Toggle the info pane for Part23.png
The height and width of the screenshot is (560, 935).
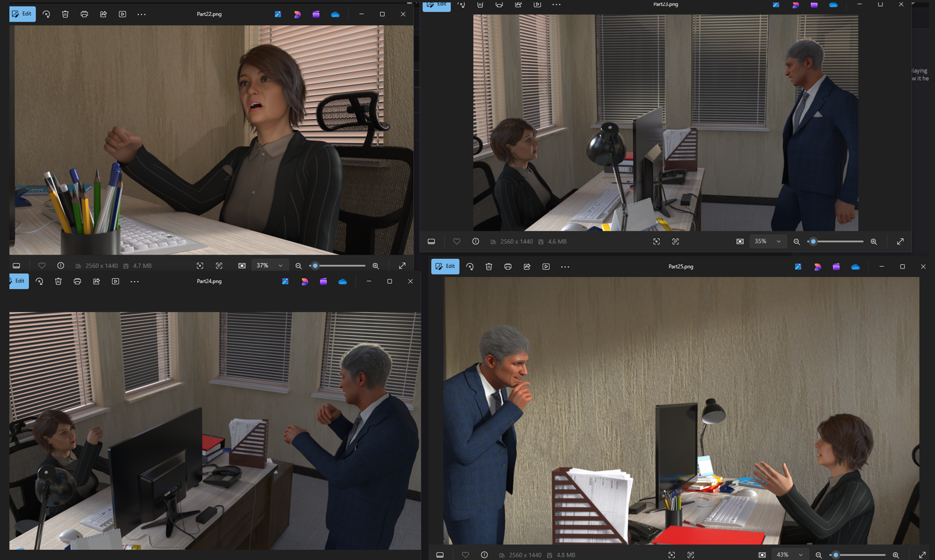coord(476,241)
